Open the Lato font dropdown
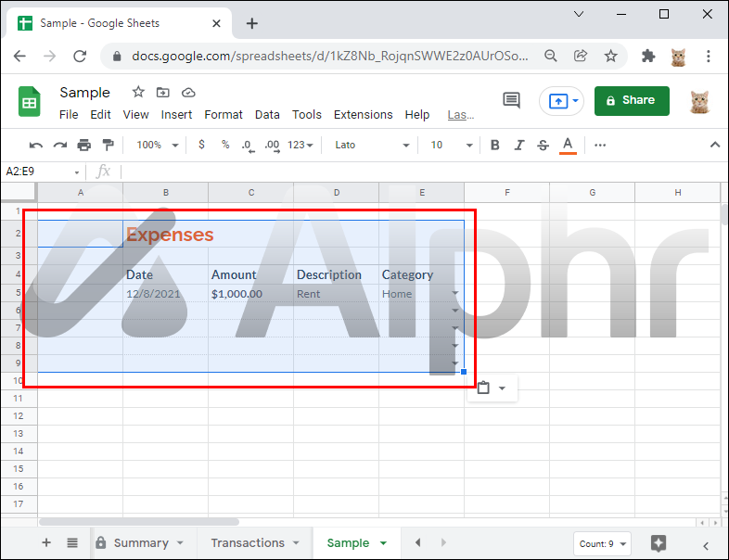 372,145
